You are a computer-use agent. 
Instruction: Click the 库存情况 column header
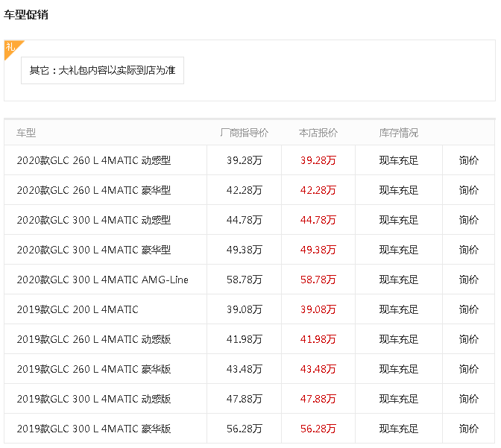pyautogui.click(x=399, y=133)
